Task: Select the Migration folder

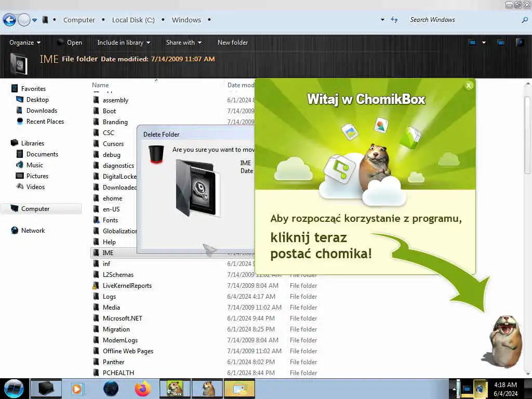Action: pos(116,329)
